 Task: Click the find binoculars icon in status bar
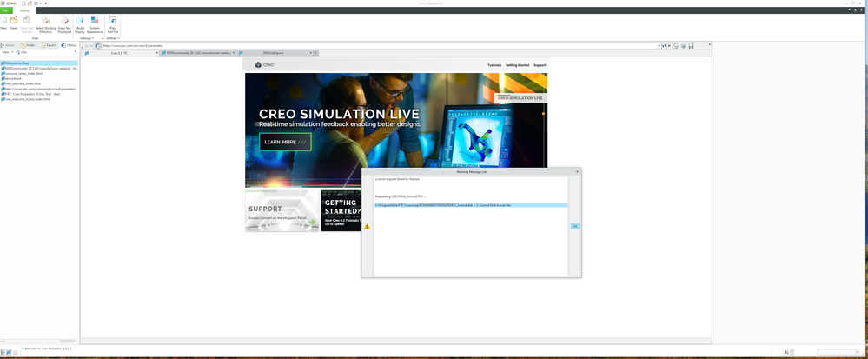point(786,352)
